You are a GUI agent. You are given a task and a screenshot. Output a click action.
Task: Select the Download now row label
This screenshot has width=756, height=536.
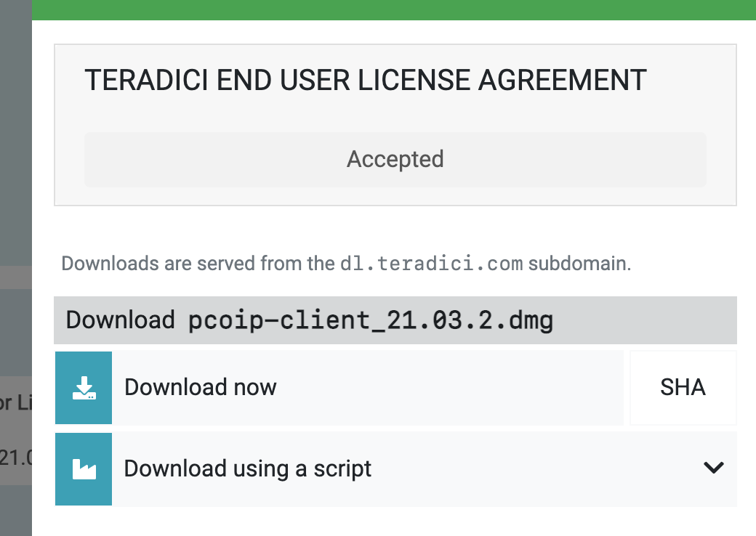201,387
